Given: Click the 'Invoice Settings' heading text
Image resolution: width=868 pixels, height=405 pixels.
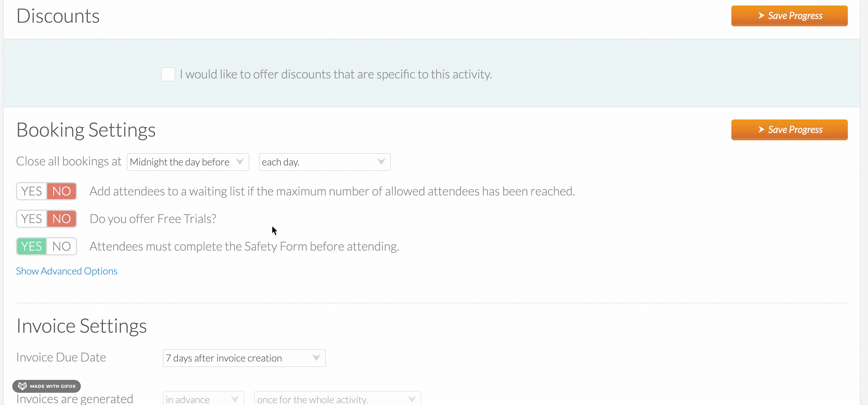Looking at the screenshot, I should (81, 326).
